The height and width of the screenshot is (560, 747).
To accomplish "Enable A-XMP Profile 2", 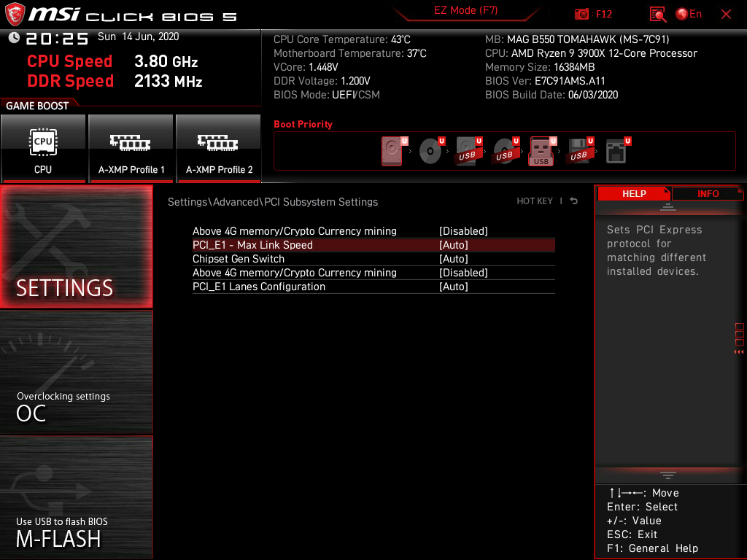I will (219, 148).
